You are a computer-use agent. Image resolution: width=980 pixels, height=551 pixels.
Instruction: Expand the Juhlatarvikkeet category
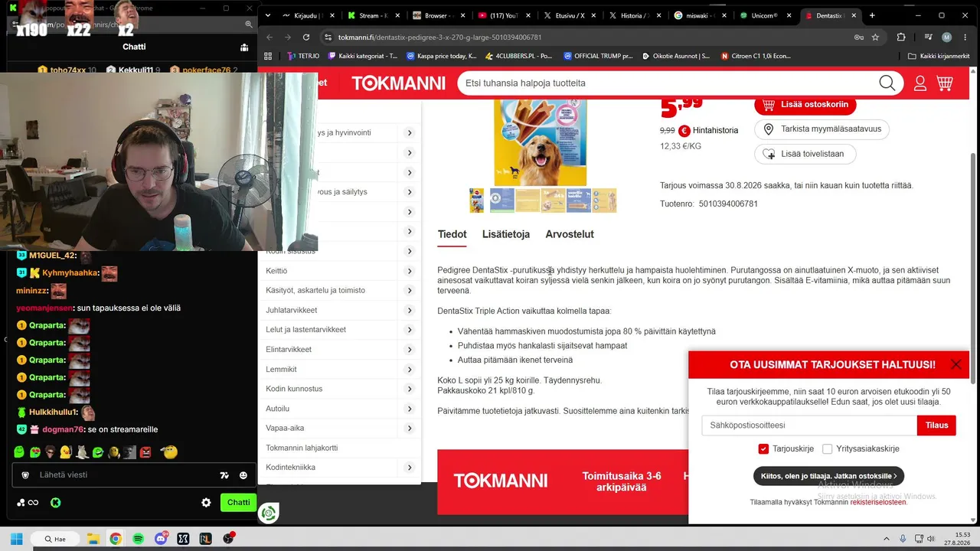[x=410, y=310]
